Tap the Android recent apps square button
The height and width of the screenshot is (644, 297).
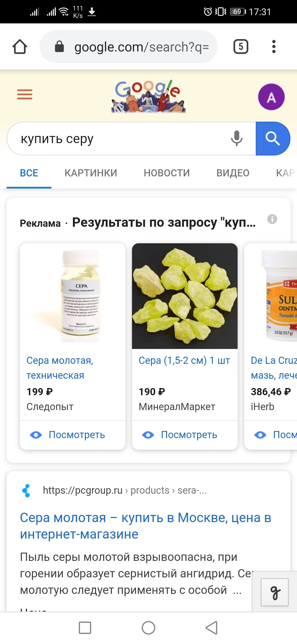point(85,628)
